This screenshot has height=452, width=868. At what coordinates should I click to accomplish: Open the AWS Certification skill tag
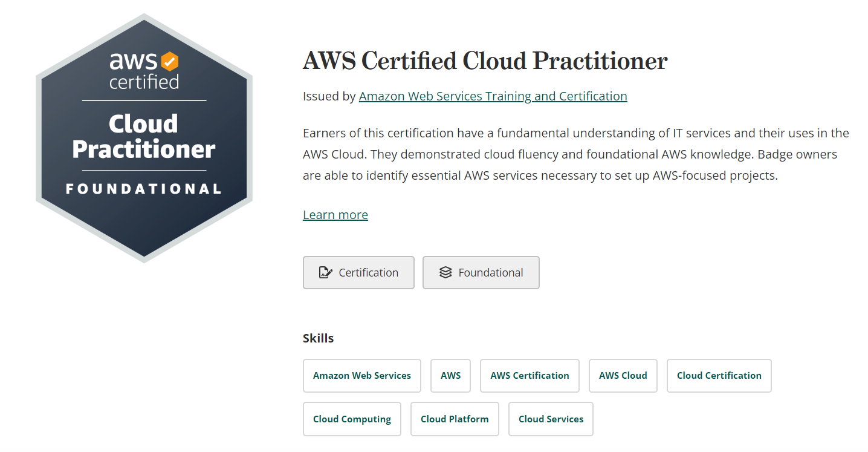tap(530, 376)
